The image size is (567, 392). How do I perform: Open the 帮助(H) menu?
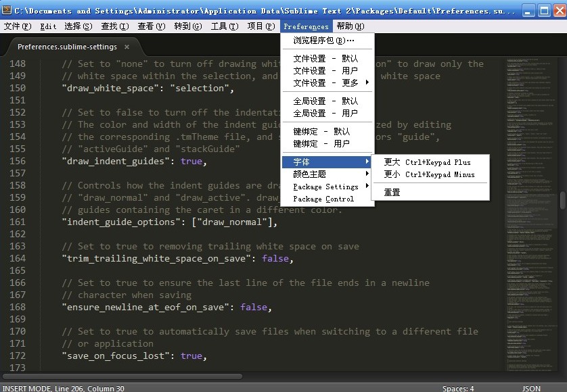pos(350,26)
